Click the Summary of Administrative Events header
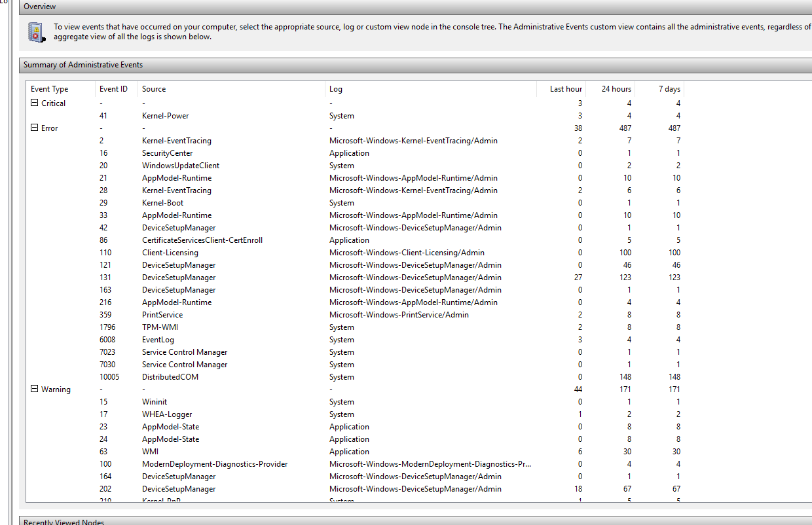The width and height of the screenshot is (812, 525). [416, 65]
